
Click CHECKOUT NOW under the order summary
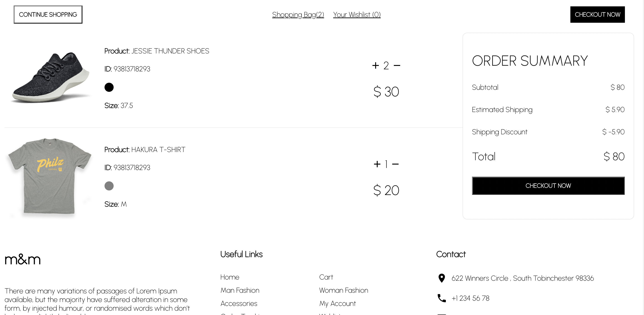point(548,185)
